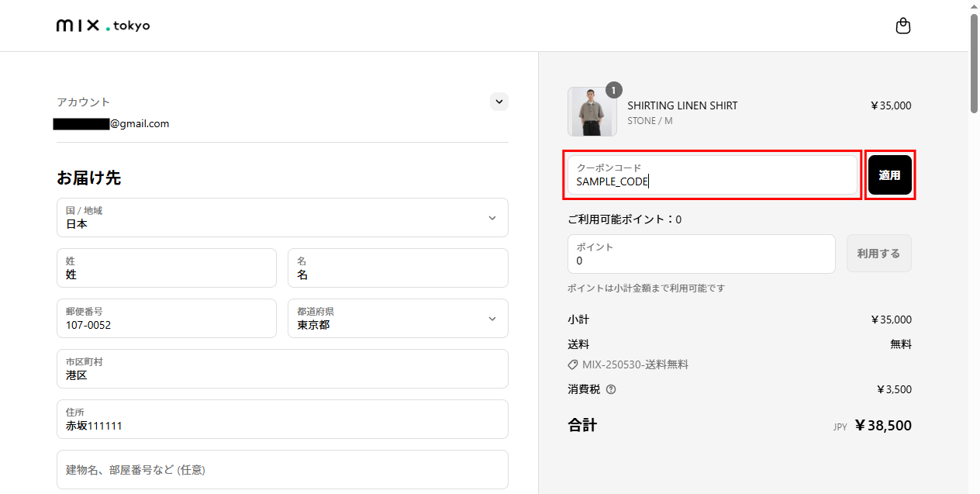The image size is (980, 494).
Task: Click the Shirting Linen Shirt product thumbnail
Action: [592, 112]
